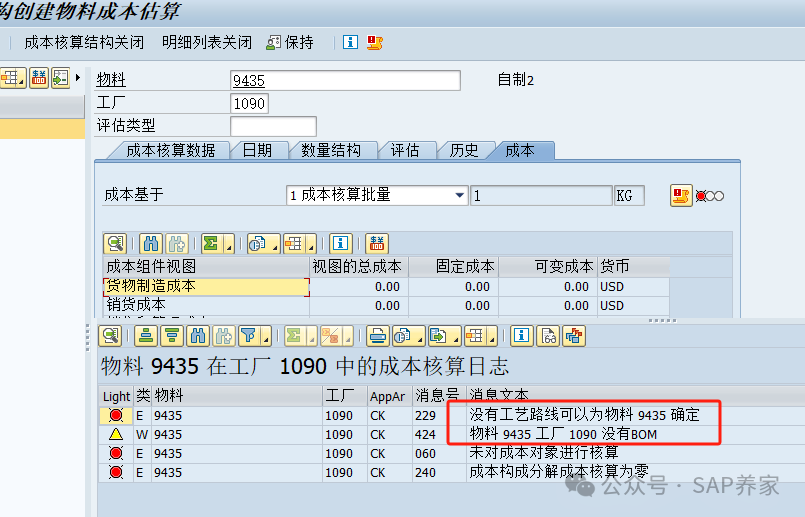Open the layout dropdown arrow in the cost toolbar

(x=311, y=244)
